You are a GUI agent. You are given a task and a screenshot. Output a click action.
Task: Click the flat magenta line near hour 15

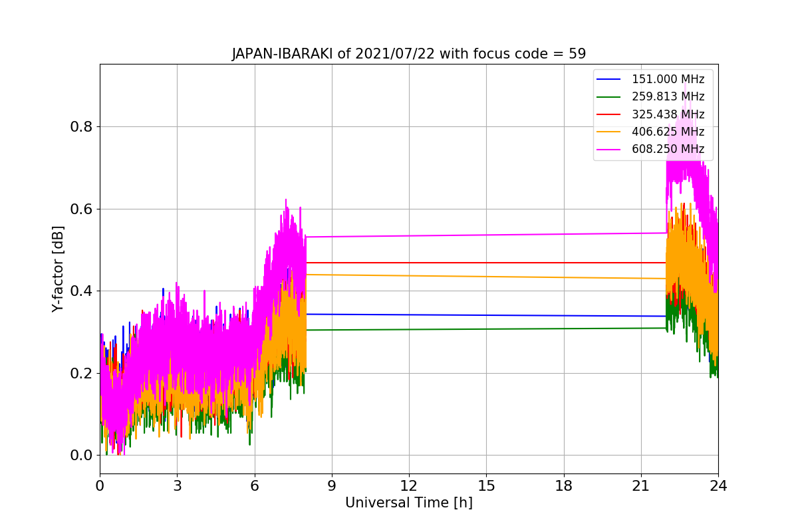[x=486, y=235]
